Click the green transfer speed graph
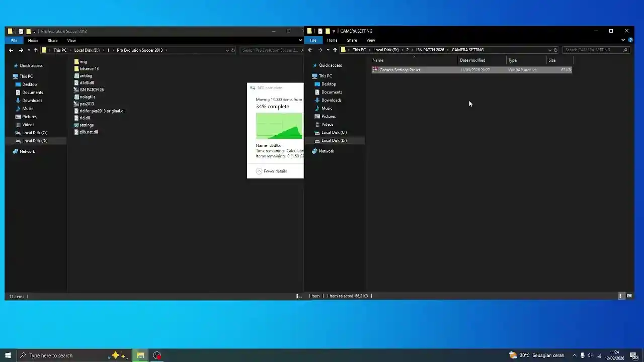644x362 pixels. 279,126
